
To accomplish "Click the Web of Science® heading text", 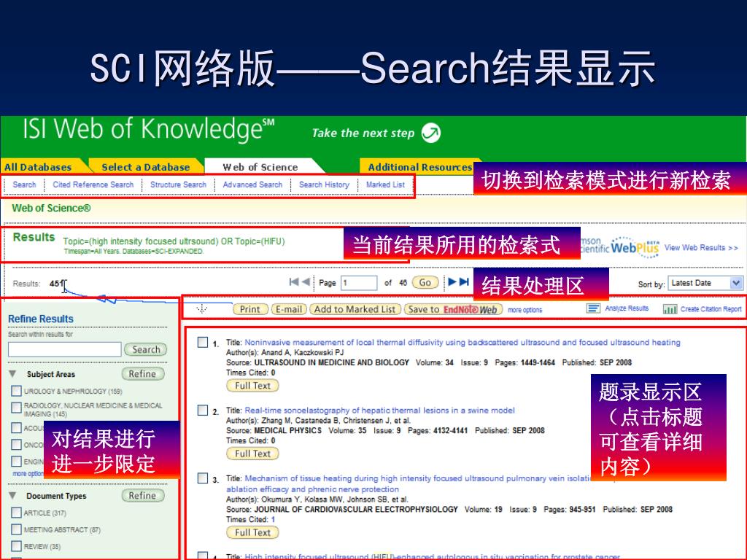I will click(x=51, y=208).
